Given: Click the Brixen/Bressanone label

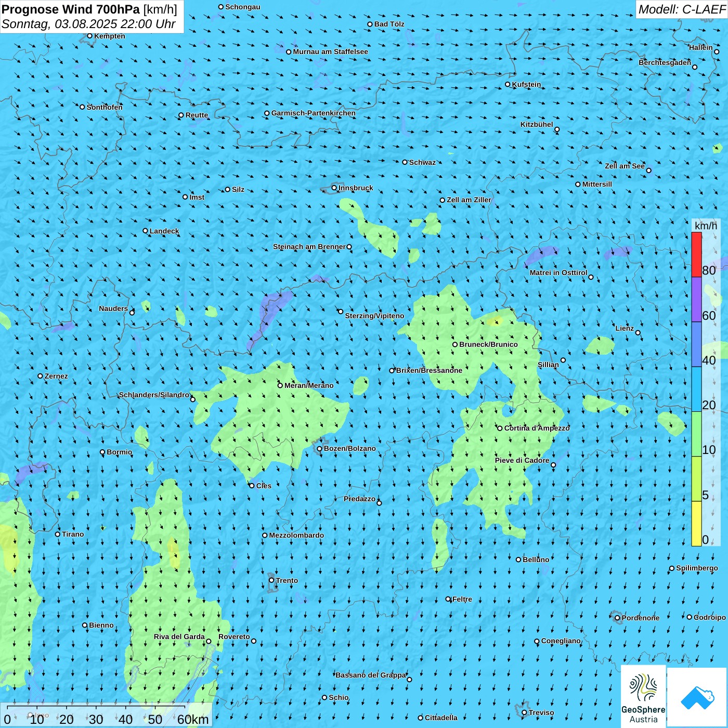Looking at the screenshot, I should click(x=429, y=370).
